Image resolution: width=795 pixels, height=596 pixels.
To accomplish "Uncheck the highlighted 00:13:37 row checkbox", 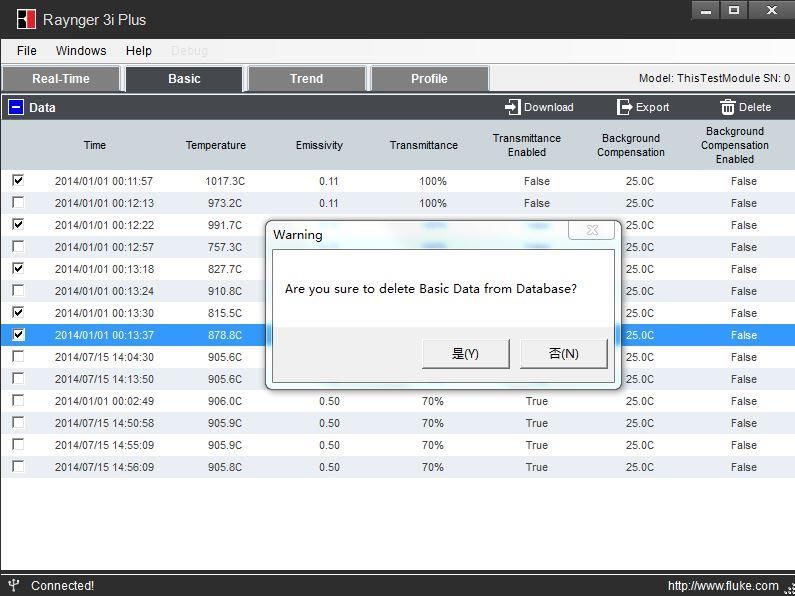I will coord(18,334).
